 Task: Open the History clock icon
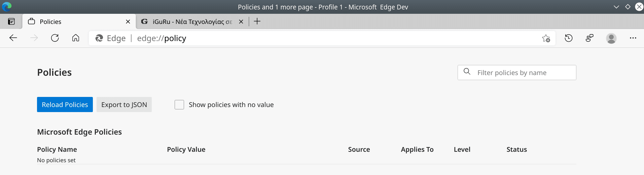tap(569, 38)
